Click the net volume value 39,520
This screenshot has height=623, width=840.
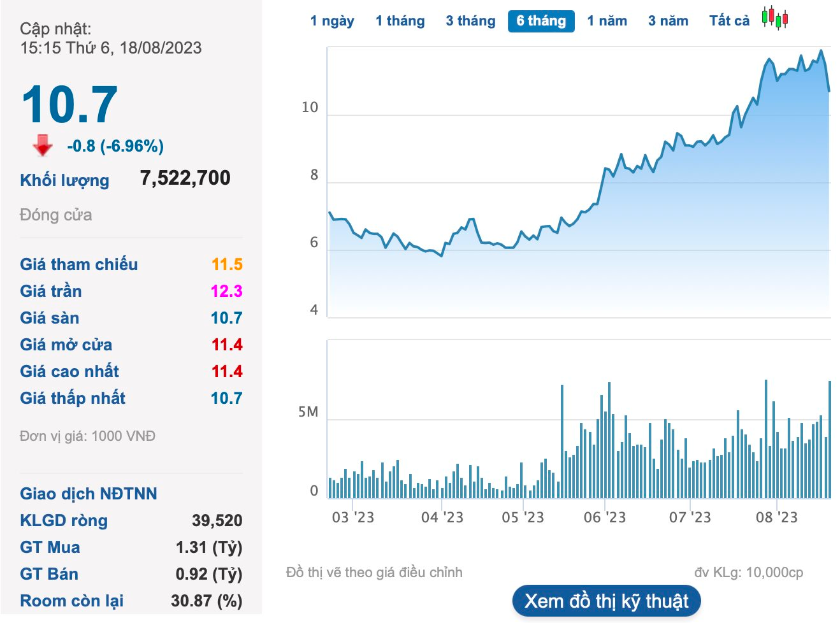(x=217, y=520)
